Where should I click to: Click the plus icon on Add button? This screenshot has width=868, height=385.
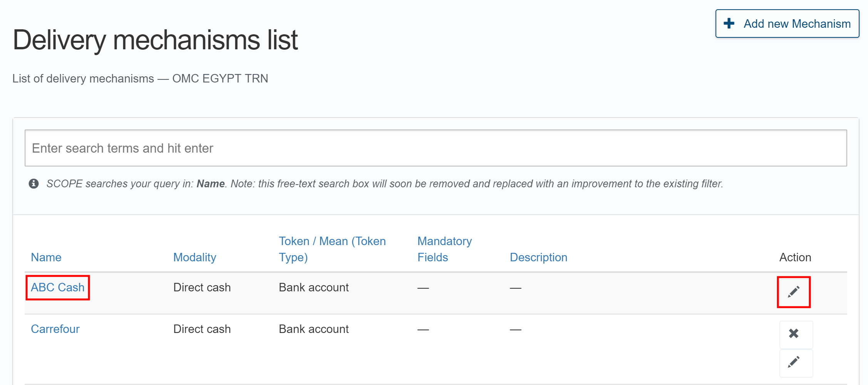click(729, 24)
